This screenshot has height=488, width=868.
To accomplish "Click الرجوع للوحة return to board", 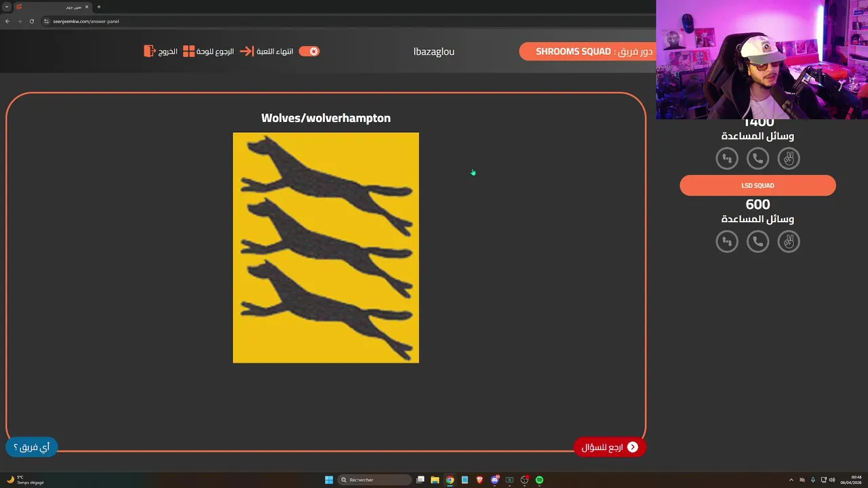I will click(x=215, y=52).
